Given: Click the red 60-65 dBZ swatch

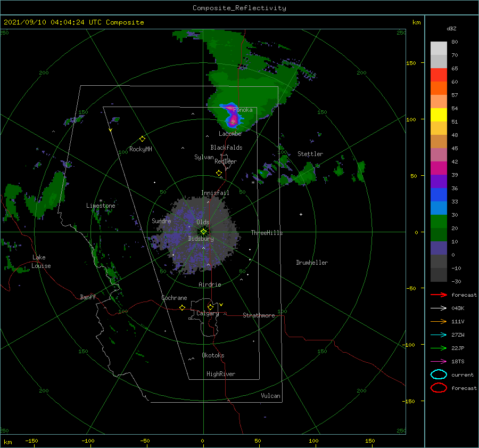Looking at the screenshot, I should (x=439, y=75).
